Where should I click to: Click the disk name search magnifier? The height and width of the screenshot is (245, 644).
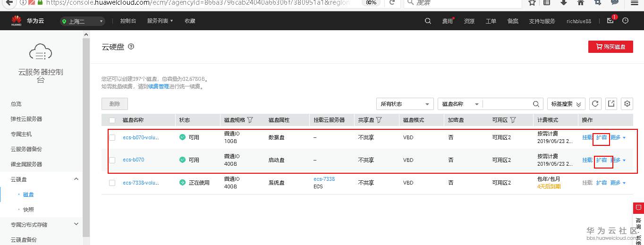(x=536, y=104)
